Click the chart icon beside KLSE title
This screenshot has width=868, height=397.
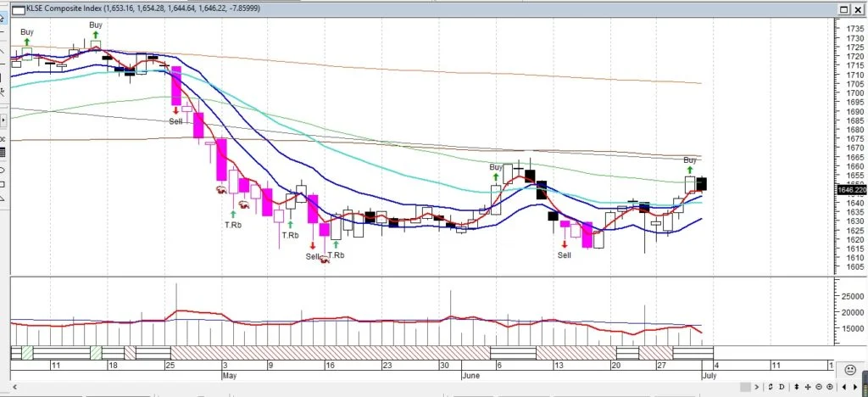(19, 10)
